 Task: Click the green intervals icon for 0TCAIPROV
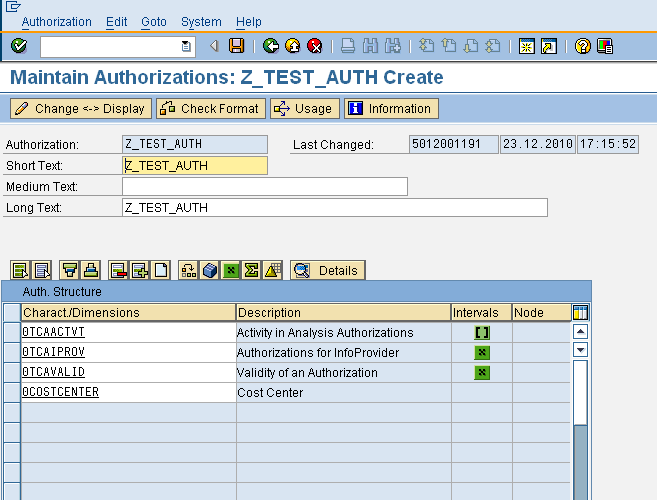pos(482,352)
